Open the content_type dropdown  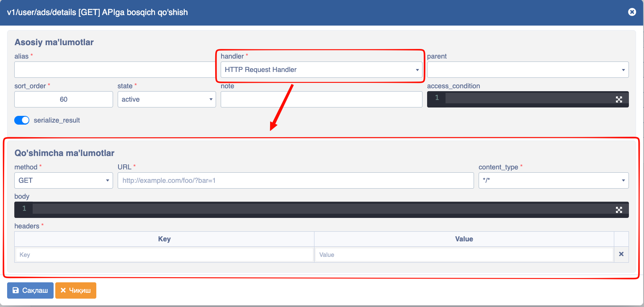(554, 180)
